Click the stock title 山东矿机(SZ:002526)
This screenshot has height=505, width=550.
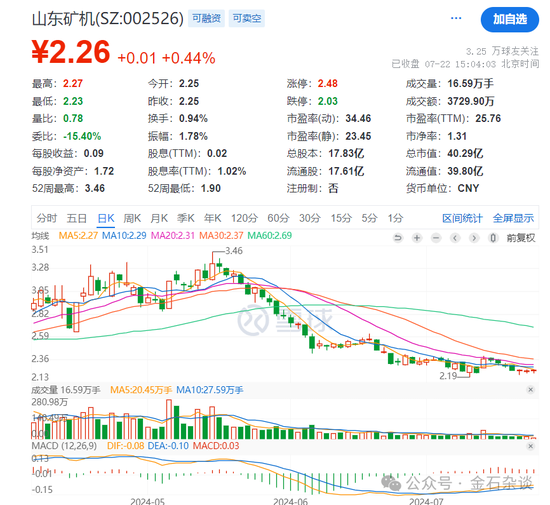tap(108, 19)
